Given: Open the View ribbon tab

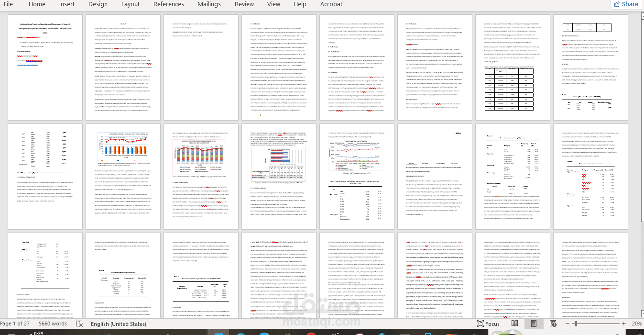Looking at the screenshot, I should click(x=274, y=4).
